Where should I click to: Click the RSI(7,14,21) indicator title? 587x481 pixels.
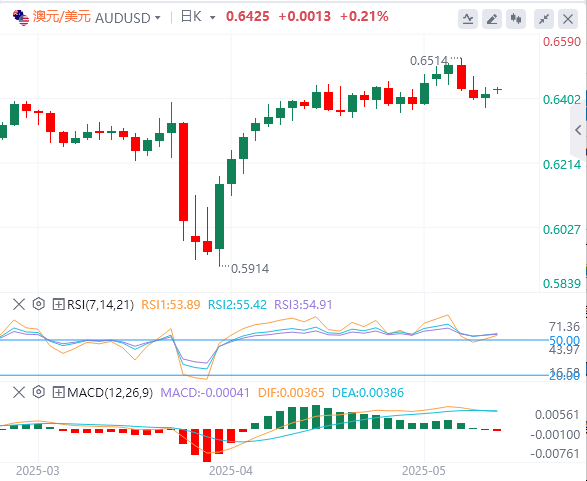click(x=100, y=305)
